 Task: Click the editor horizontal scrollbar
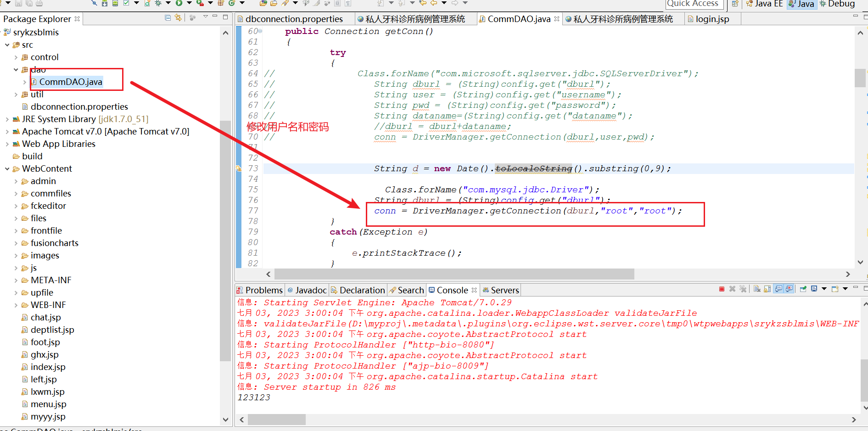(454, 274)
